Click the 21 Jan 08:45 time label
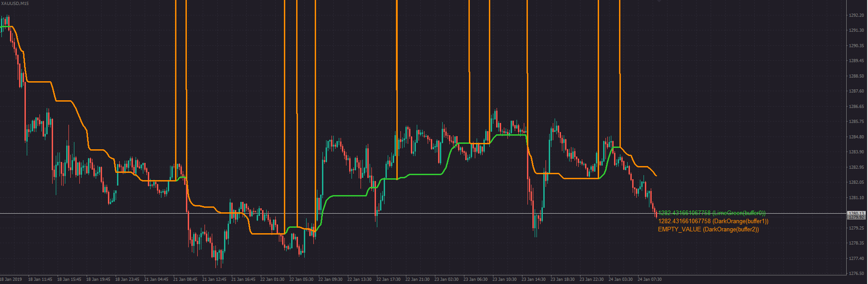 coord(185,279)
